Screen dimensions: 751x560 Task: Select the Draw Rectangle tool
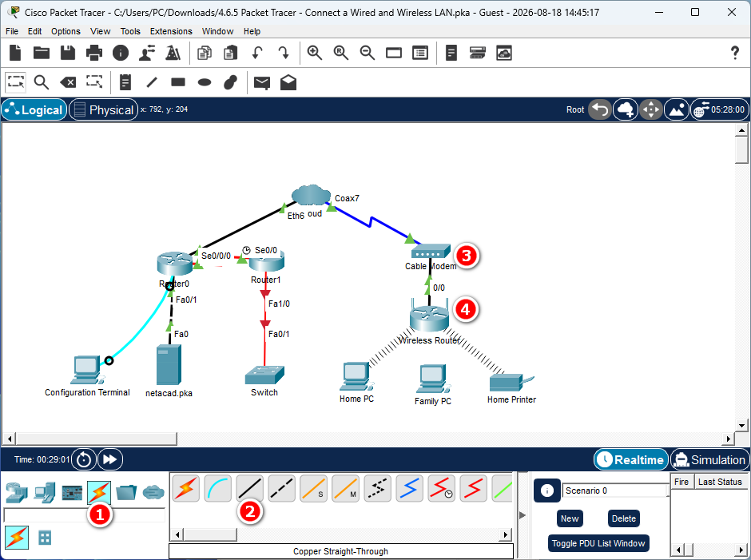(178, 82)
